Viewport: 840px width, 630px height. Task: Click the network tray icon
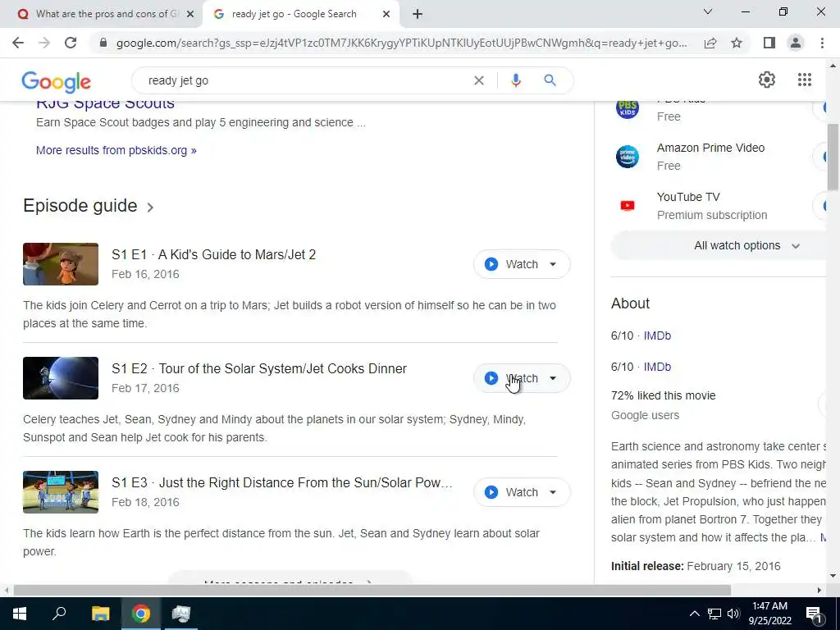pos(714,614)
